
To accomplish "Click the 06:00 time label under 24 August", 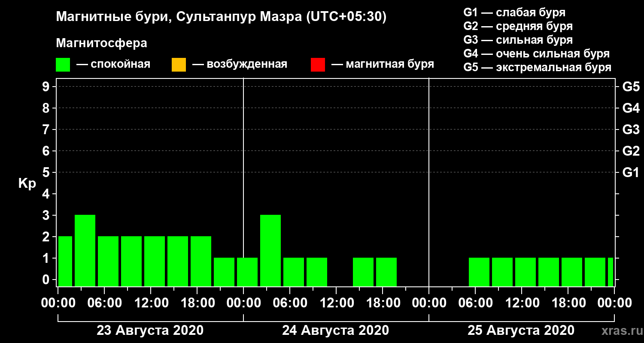I will pos(290,303).
